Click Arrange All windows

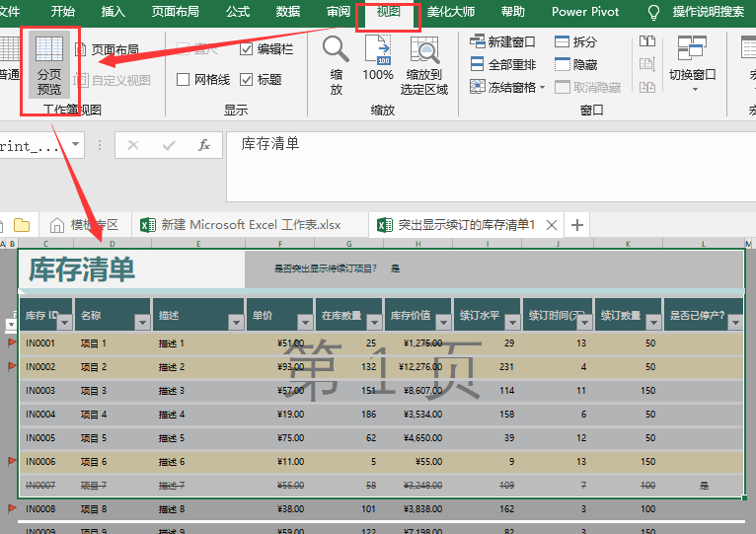[503, 64]
